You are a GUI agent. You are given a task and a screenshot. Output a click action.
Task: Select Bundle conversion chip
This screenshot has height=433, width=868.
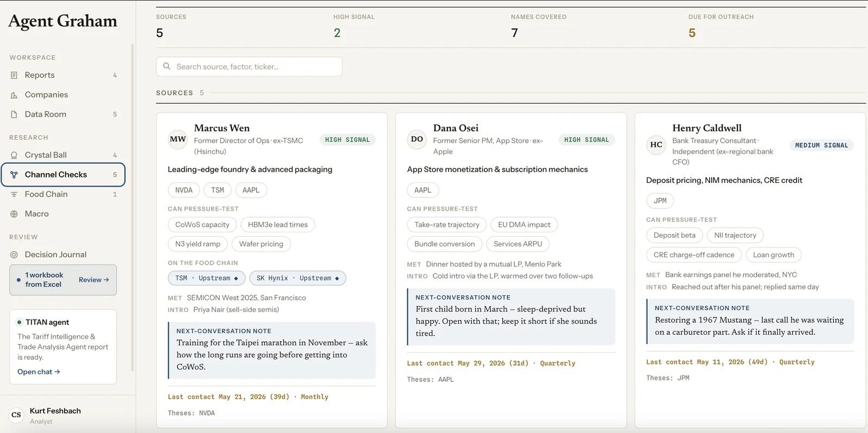point(445,244)
